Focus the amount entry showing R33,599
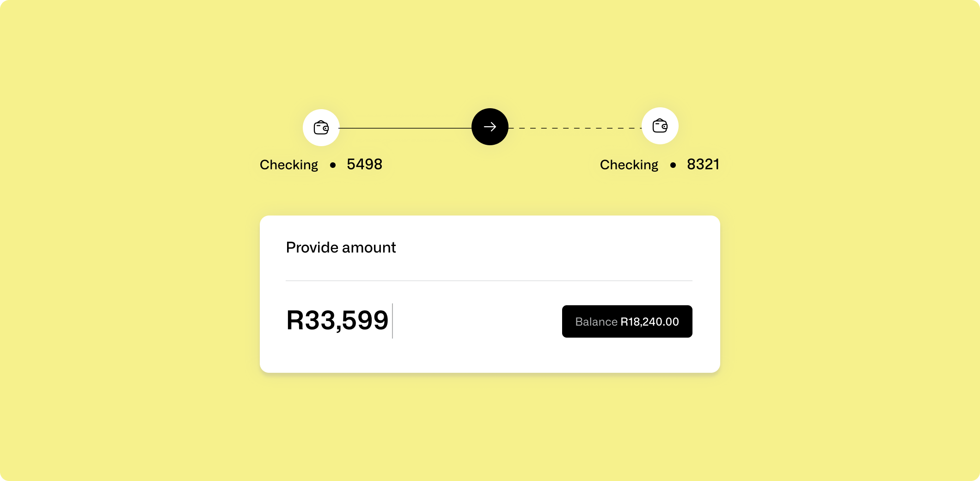Image resolution: width=980 pixels, height=481 pixels. tap(337, 320)
